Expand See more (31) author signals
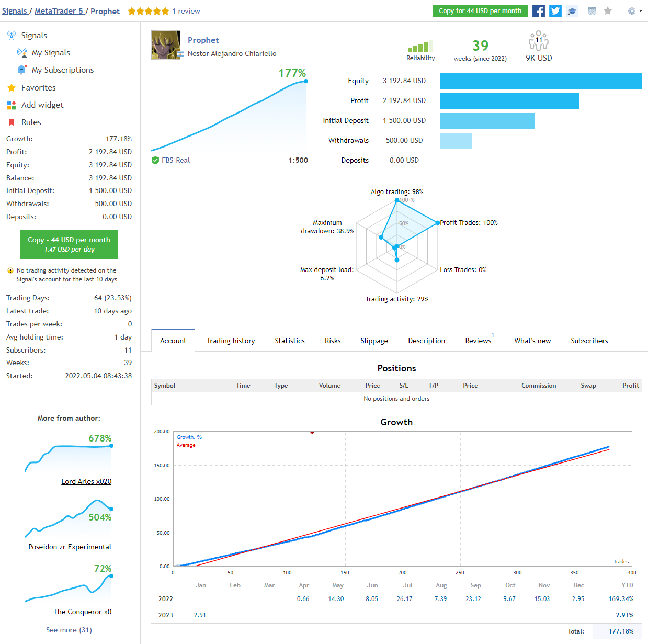The width and height of the screenshot is (648, 644). click(69, 630)
